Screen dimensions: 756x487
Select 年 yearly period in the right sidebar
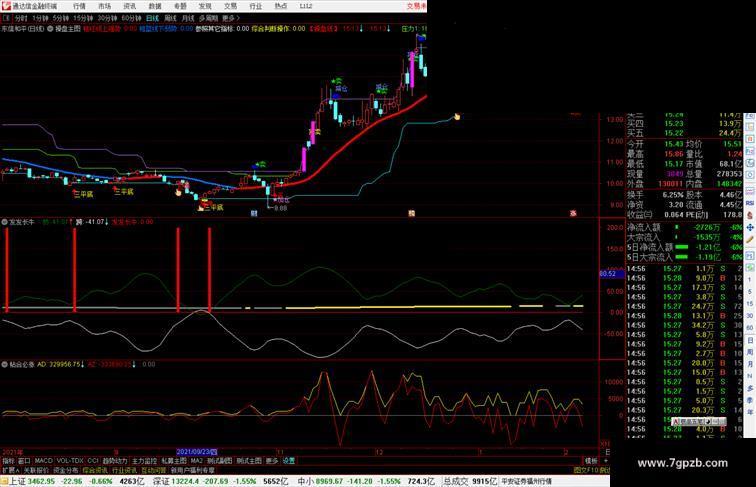pos(750,412)
